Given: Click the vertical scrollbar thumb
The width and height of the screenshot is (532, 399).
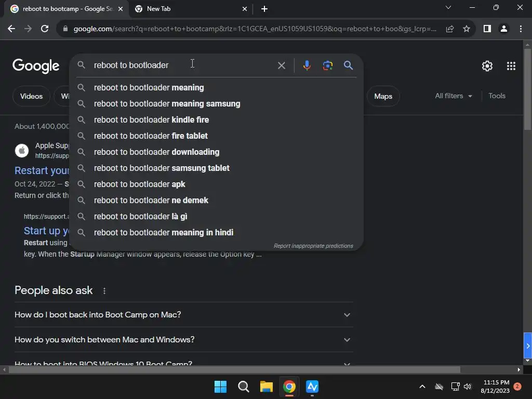Looking at the screenshot, I should click(x=527, y=89).
